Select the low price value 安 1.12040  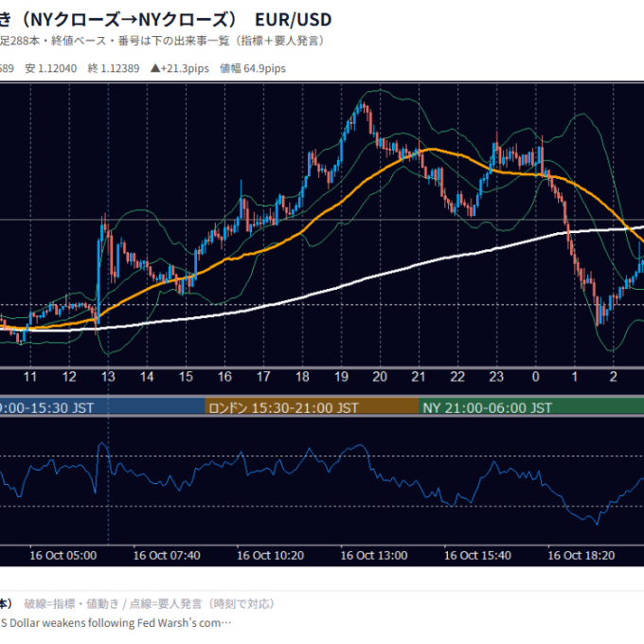coord(51,68)
